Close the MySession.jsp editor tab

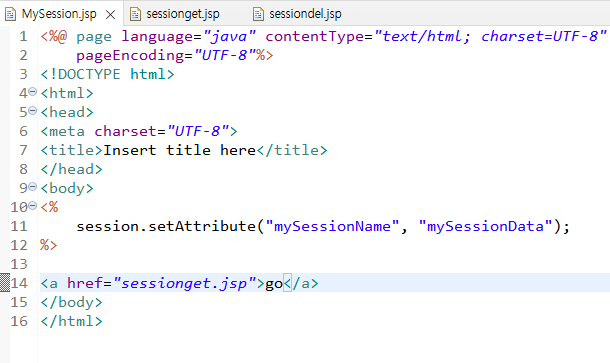point(110,15)
